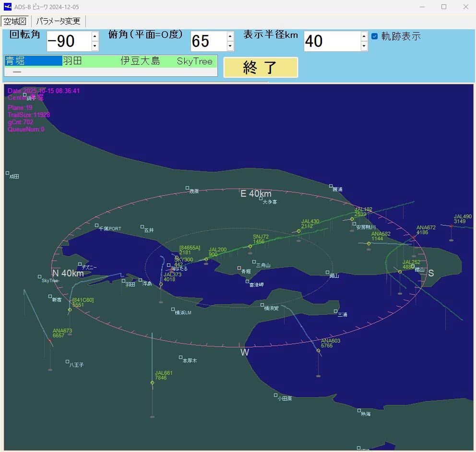Select the SNJ72 aircraft marker

click(x=250, y=247)
